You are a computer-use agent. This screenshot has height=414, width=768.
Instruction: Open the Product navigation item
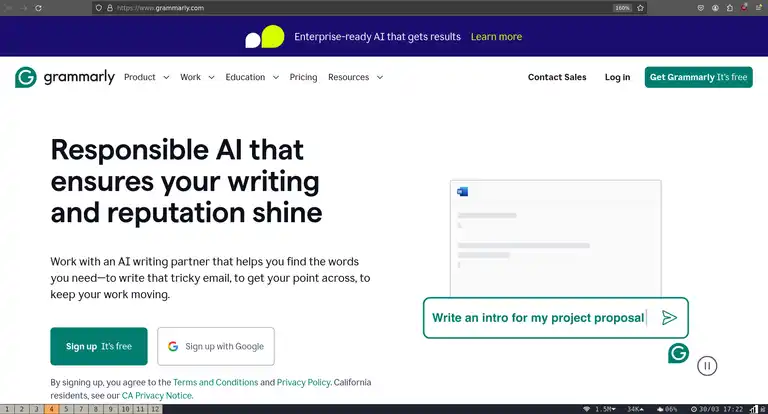click(140, 77)
